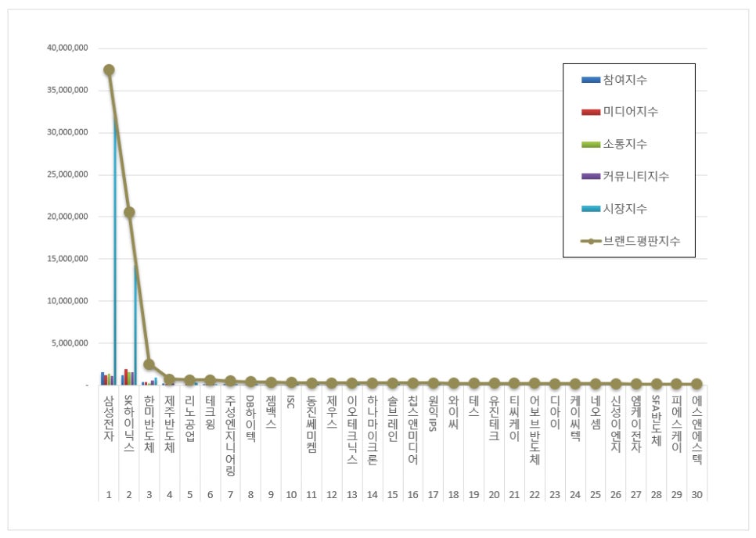Click the 한미반도체 x-axis category label

(149, 425)
